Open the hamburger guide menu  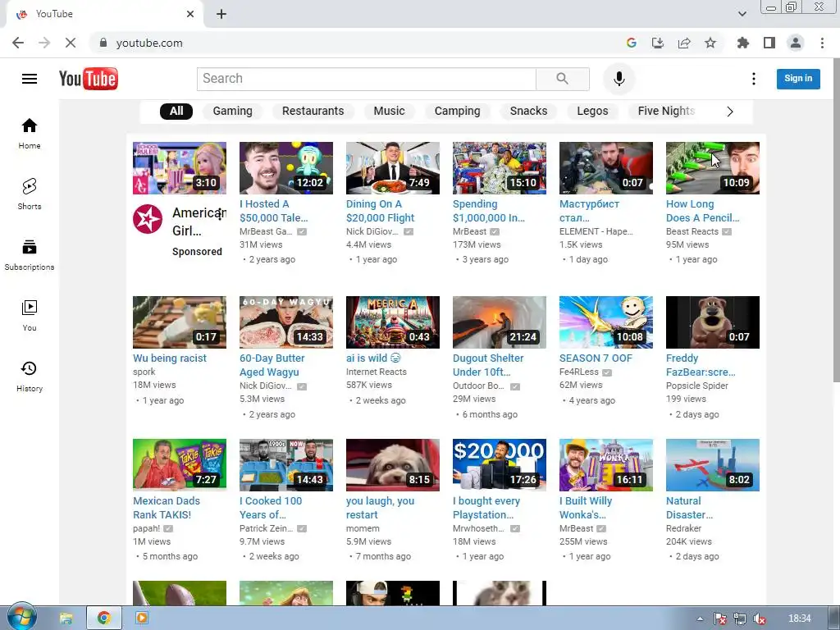(x=30, y=79)
